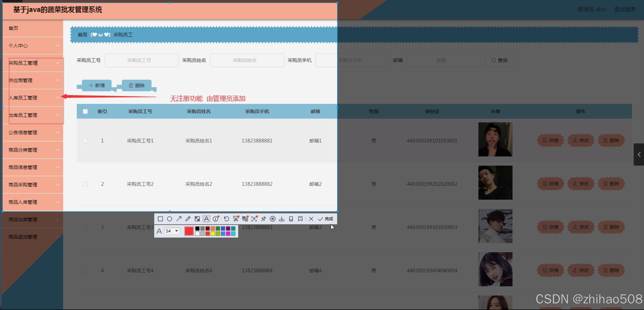Check the select-all checkbox in table header
The width and height of the screenshot is (644, 310).
[85, 111]
